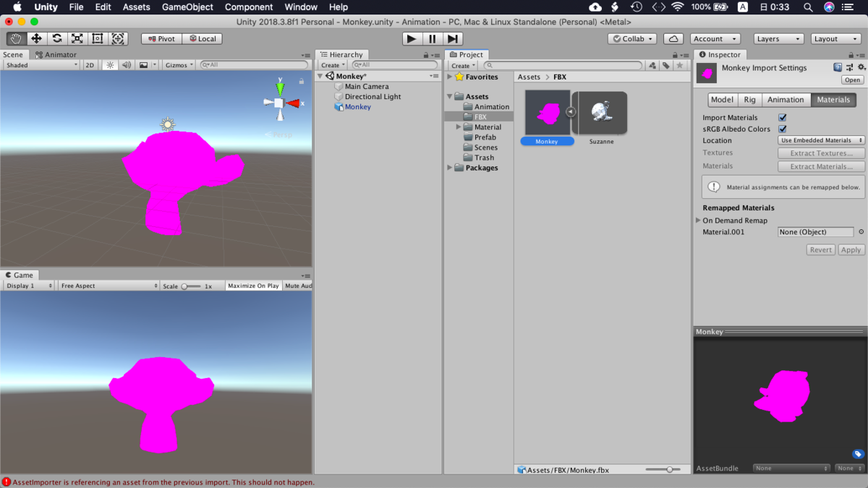Viewport: 868px width, 488px height.
Task: Open the Location dropdown in Inspector
Action: pos(822,140)
